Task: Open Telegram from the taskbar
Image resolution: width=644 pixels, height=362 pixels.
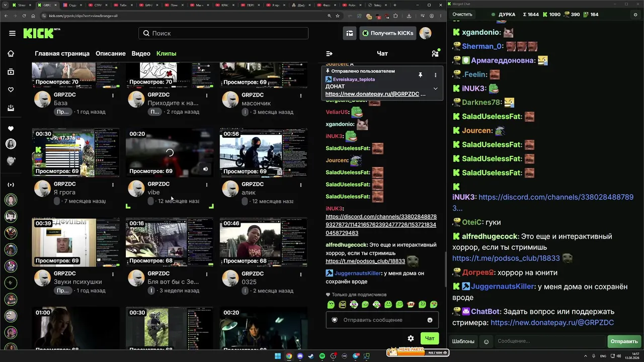Action: point(356,356)
